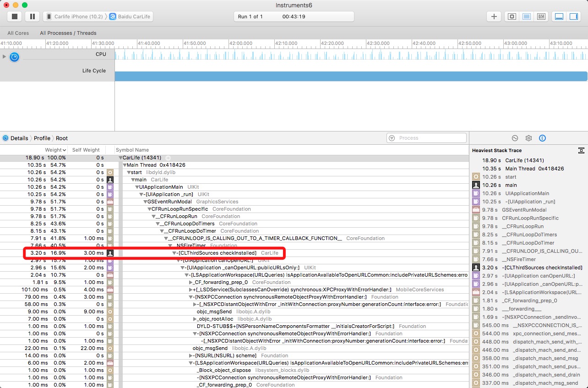The image size is (588, 388).
Task: Open Display Settings gear in inspector
Action: (x=528, y=138)
